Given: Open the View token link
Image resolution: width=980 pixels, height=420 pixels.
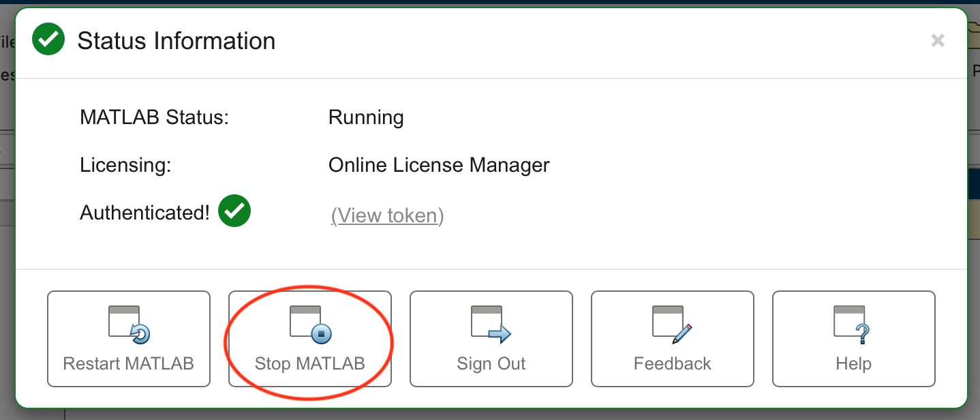Looking at the screenshot, I should point(387,215).
